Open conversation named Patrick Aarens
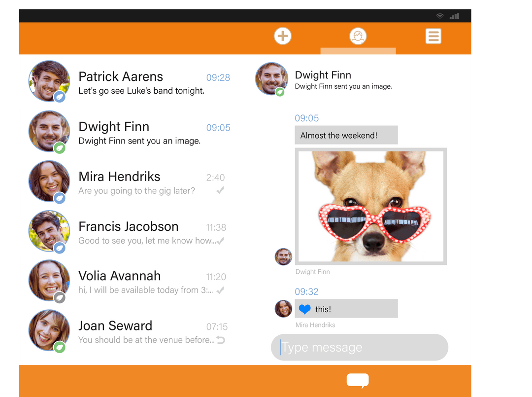 [121, 77]
